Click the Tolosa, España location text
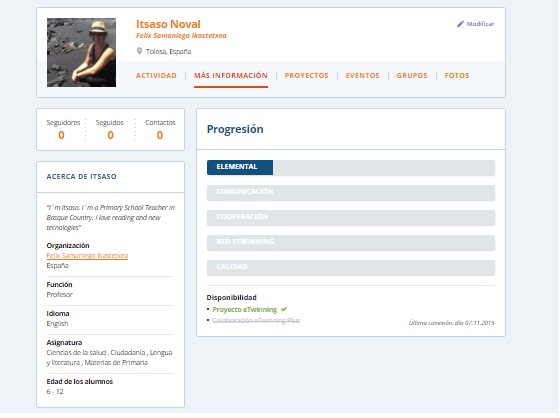The image size is (560, 418). pyautogui.click(x=168, y=51)
